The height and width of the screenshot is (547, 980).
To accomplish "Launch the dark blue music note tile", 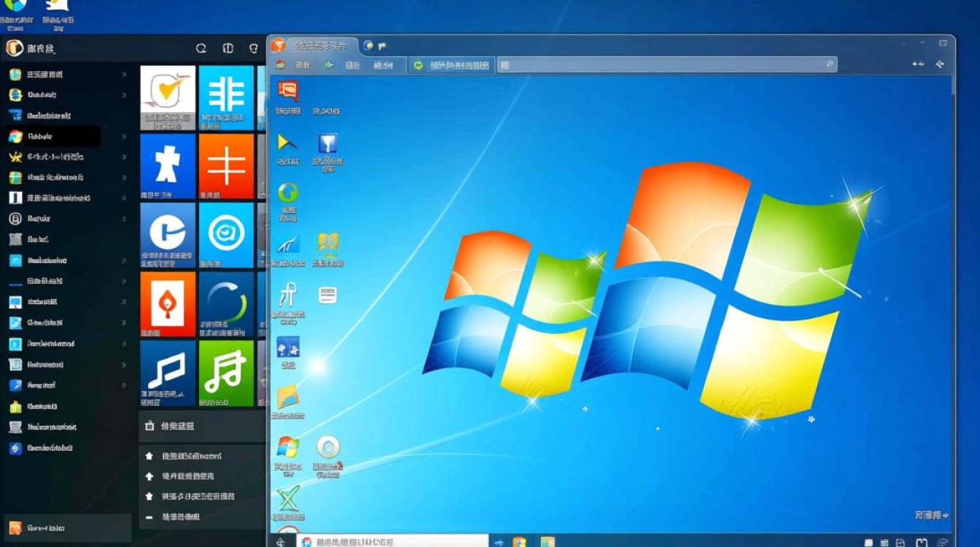I will point(168,373).
